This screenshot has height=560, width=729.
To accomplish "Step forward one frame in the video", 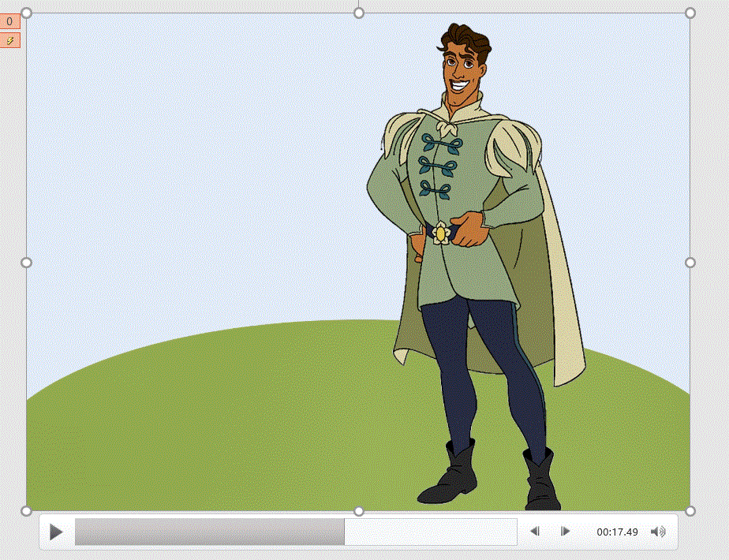I will tap(565, 531).
